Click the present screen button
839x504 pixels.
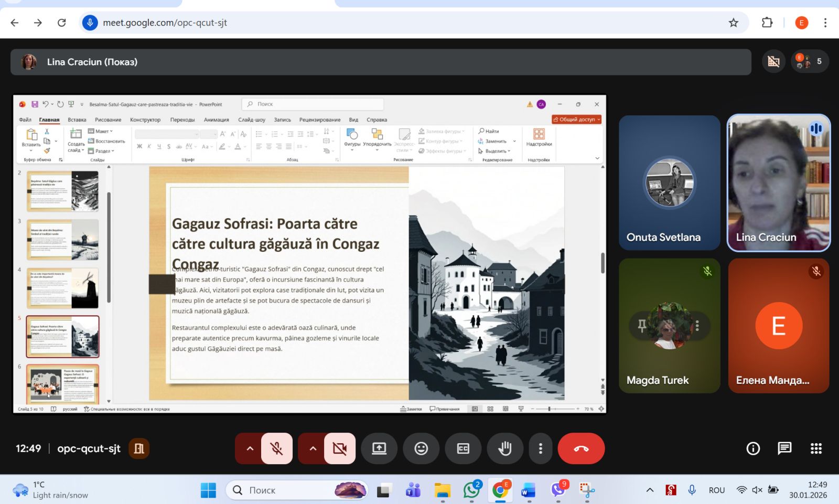pos(379,448)
